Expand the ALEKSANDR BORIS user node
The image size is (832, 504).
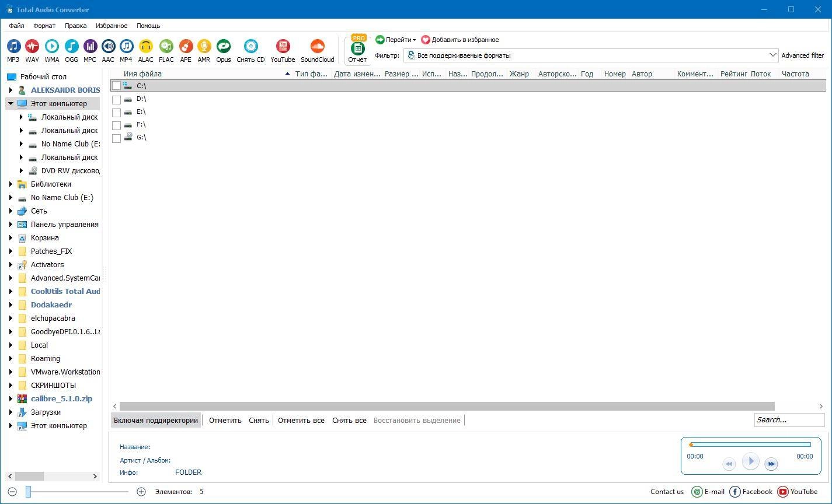tap(11, 90)
